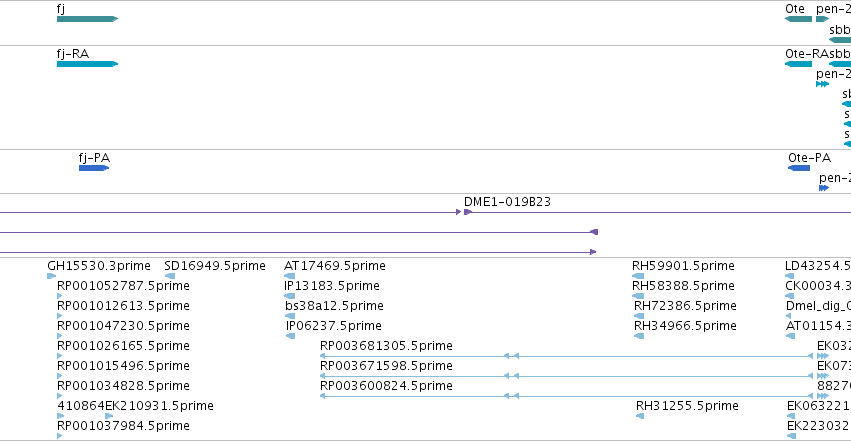851x441 pixels.
Task: Click the leftward purple arrowhead under DME1-019B23
Action: (x=594, y=232)
